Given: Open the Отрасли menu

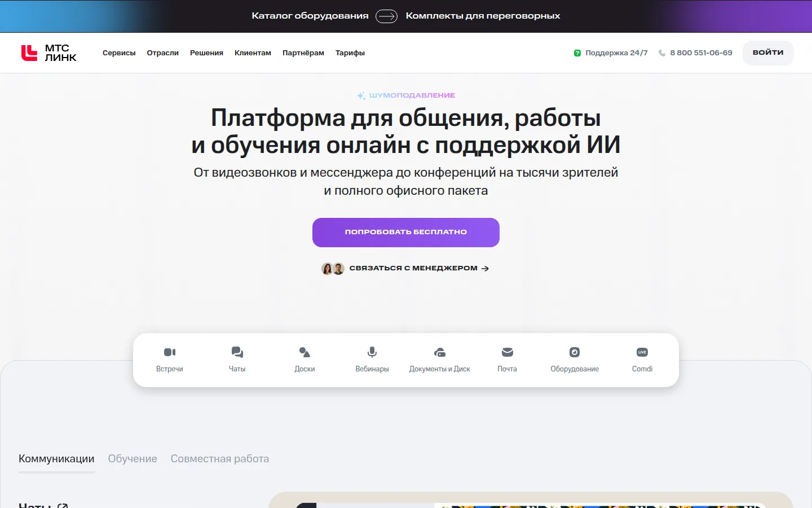Looking at the screenshot, I should (x=163, y=53).
